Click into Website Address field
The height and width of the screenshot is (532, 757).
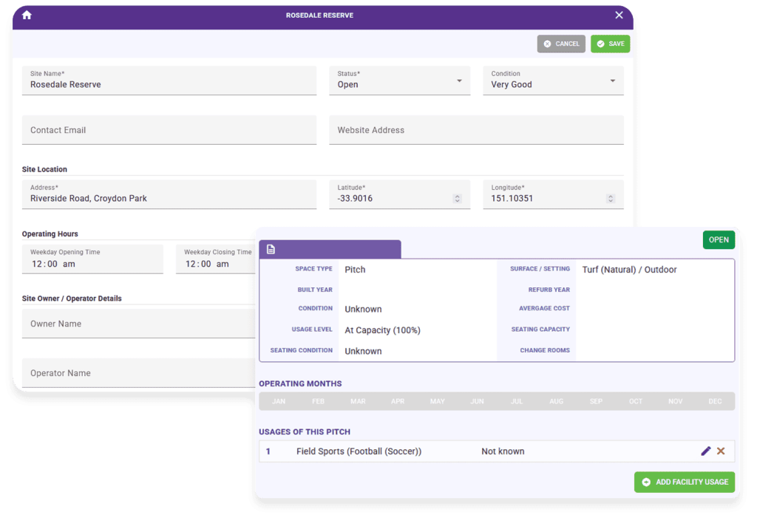click(x=477, y=130)
